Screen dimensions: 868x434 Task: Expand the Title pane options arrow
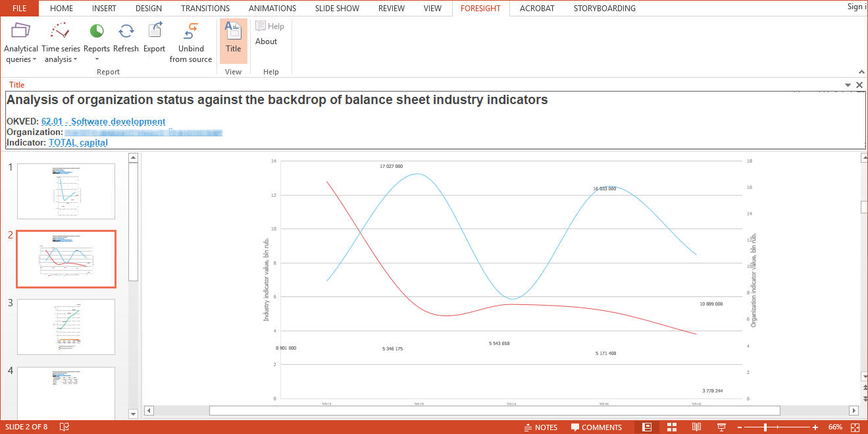[x=848, y=85]
